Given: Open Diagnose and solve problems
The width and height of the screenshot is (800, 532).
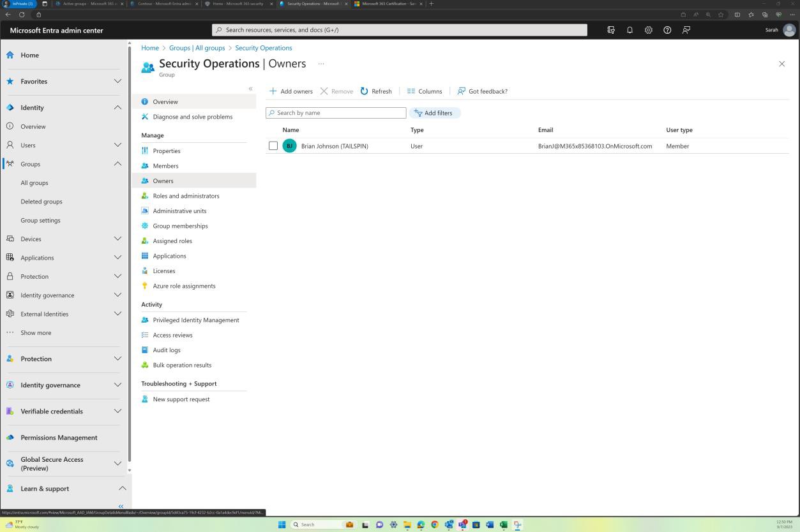Looking at the screenshot, I should (192, 117).
